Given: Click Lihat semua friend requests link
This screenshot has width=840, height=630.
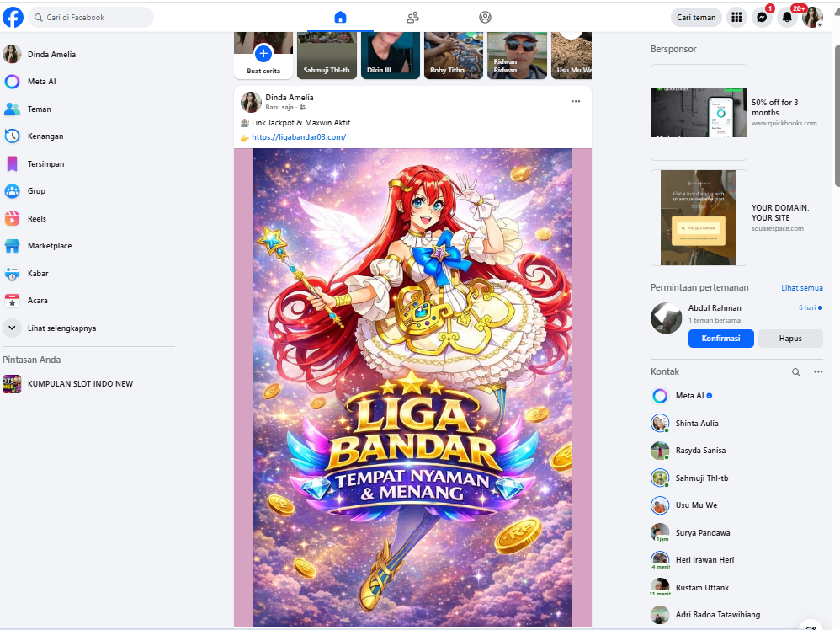Looking at the screenshot, I should pyautogui.click(x=802, y=288).
